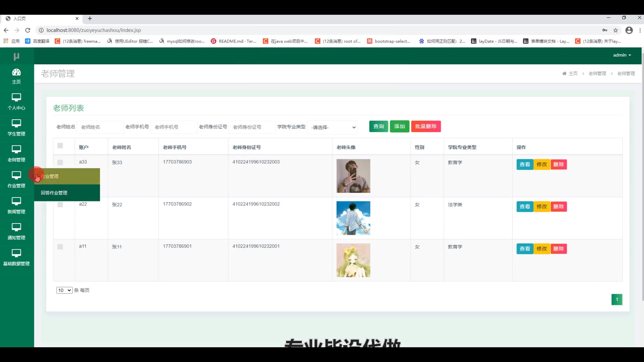Open 个人中心 from the sidebar
This screenshot has height=362, width=644.
tap(16, 102)
